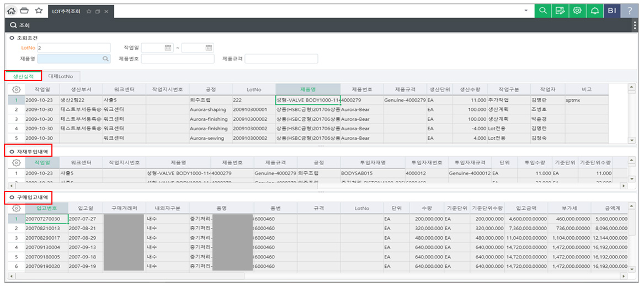Select the 생산실적 tab
644x286 pixels.
23,76
